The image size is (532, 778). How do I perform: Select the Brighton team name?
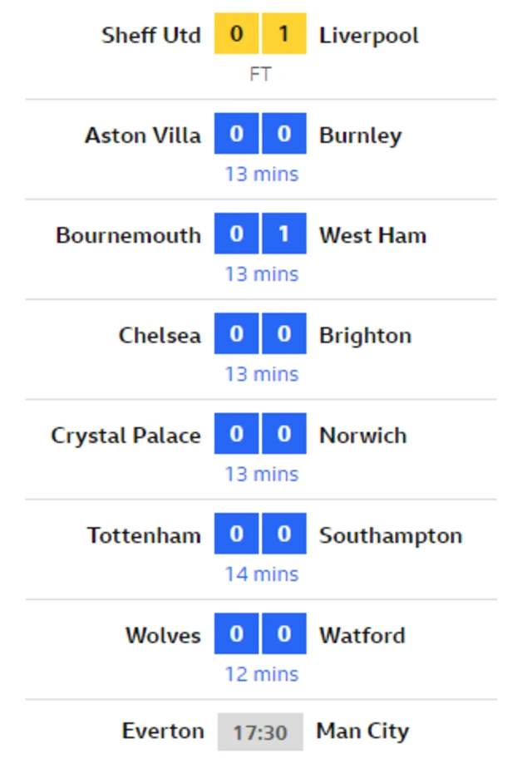365,335
